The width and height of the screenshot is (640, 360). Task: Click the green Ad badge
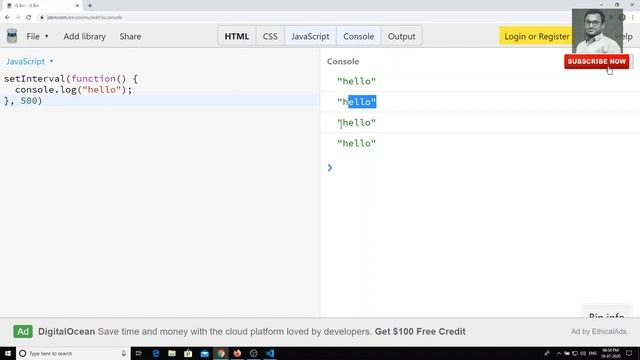point(23,331)
